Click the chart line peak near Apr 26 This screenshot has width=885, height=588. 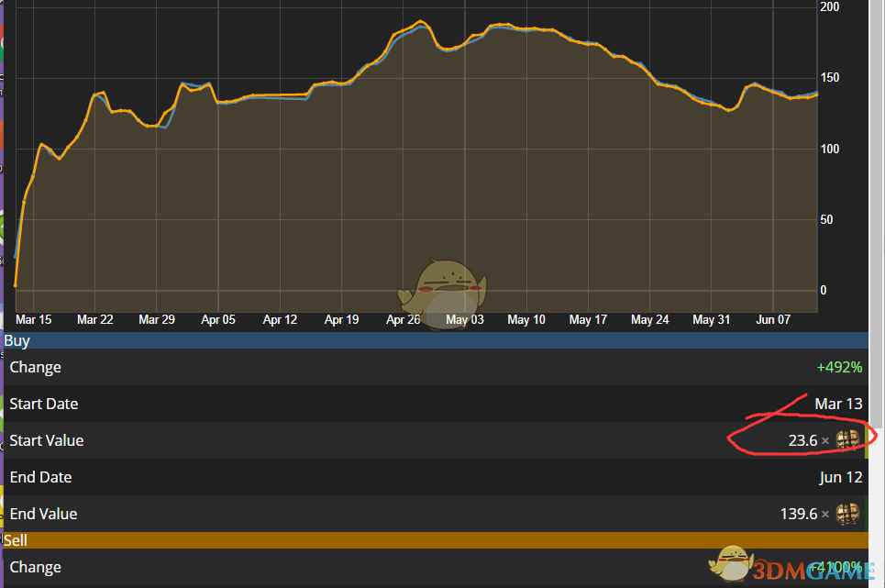tap(420, 21)
